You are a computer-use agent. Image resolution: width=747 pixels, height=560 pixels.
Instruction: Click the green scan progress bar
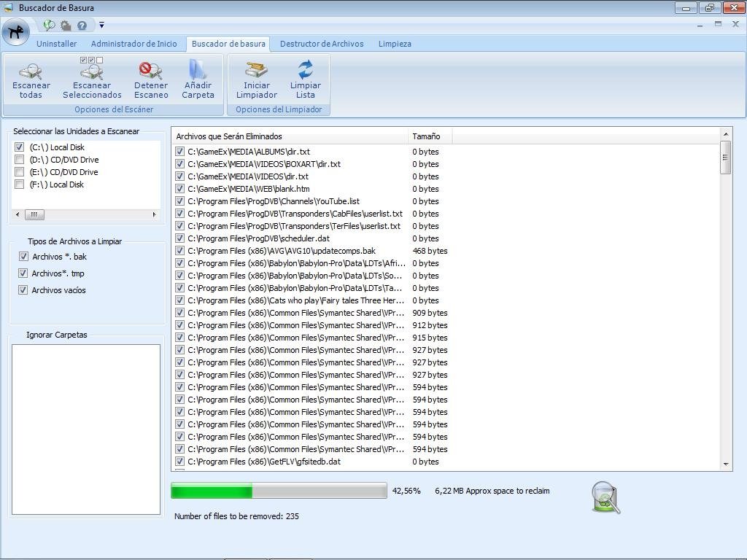279,491
